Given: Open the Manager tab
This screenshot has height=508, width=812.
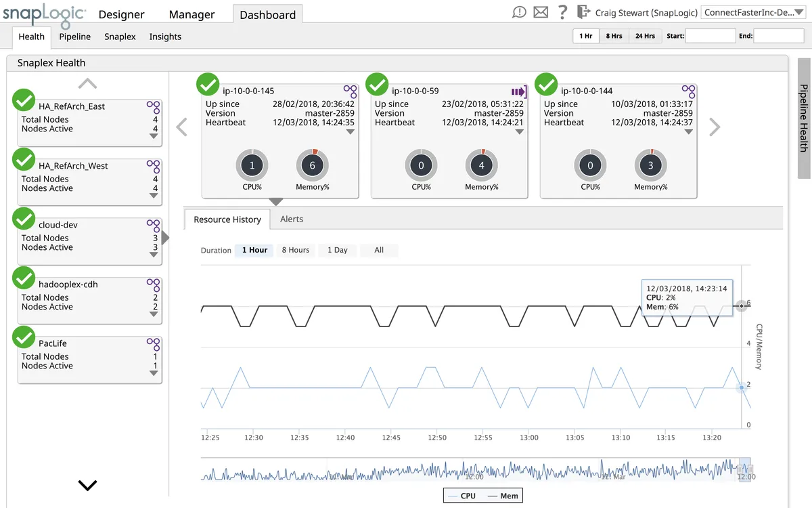Looking at the screenshot, I should click(191, 14).
